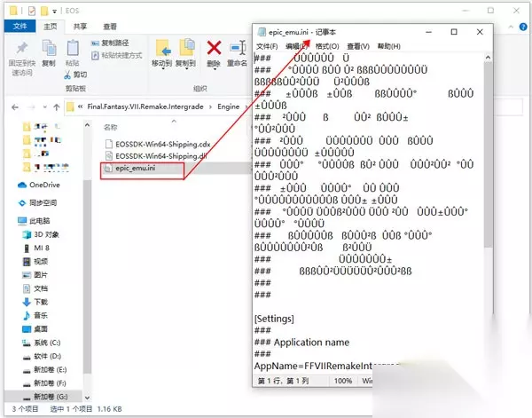Click the [Settings] line in Notepad
Image resolution: width=532 pixels, height=418 pixels.
pos(274,319)
